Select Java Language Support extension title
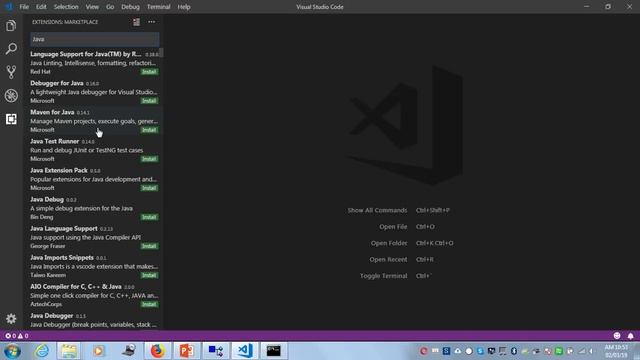Screen dimensions: 640x360 tap(64, 228)
